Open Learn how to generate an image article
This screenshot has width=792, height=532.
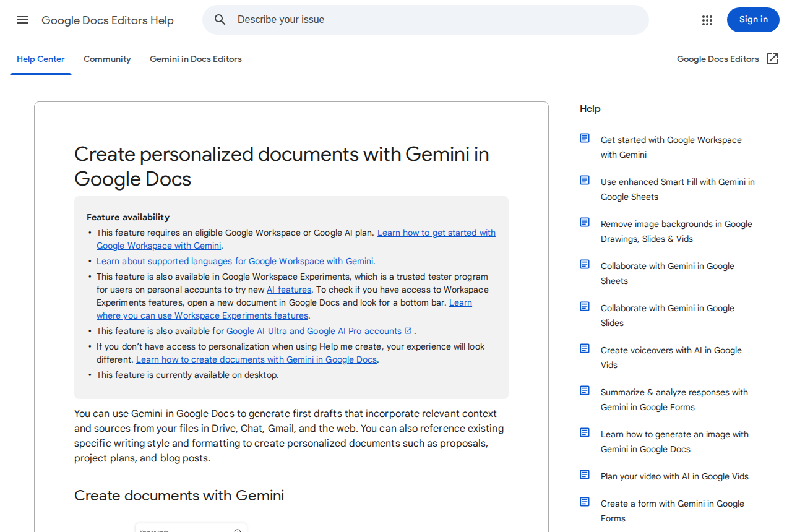coord(674,442)
